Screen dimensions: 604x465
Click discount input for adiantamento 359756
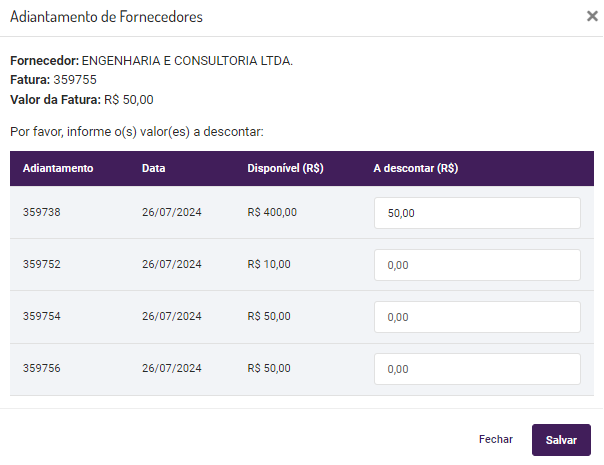[477, 369]
